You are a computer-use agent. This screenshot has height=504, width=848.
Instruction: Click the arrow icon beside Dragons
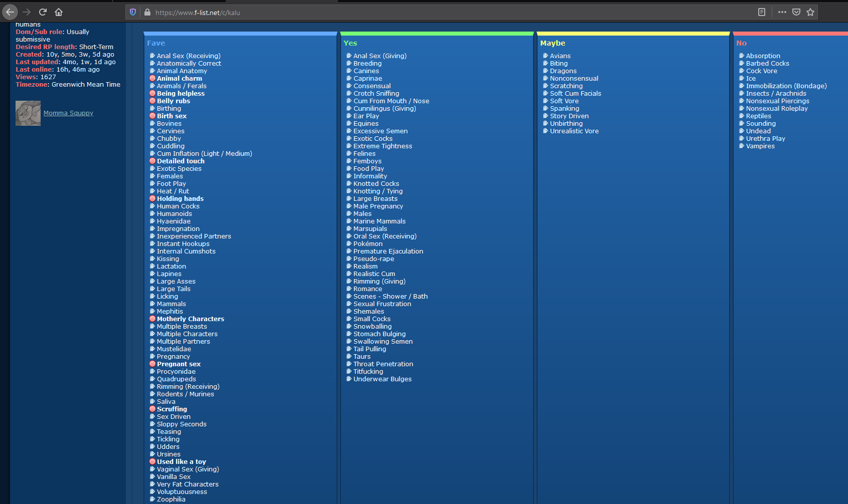(x=546, y=71)
